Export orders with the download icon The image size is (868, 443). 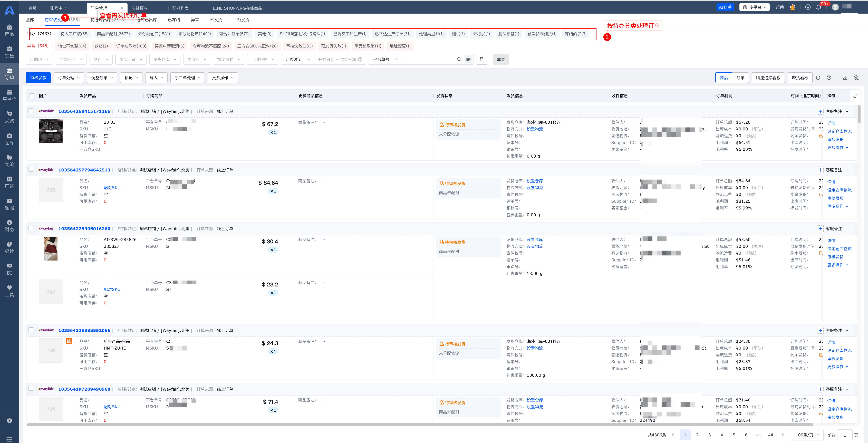coord(845,78)
